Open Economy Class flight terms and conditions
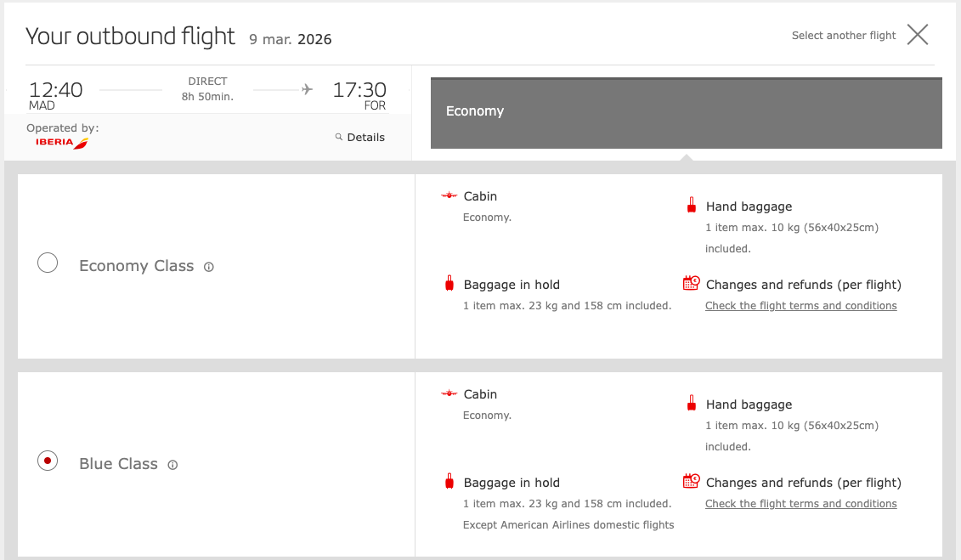961x560 pixels. coord(800,306)
